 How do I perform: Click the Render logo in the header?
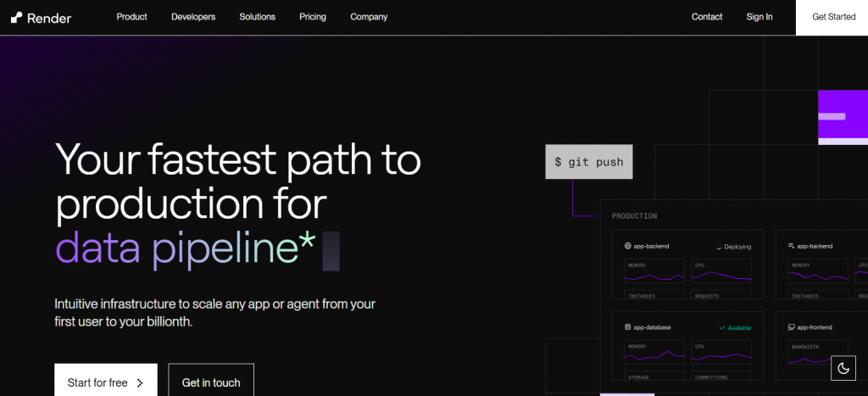pyautogui.click(x=42, y=18)
